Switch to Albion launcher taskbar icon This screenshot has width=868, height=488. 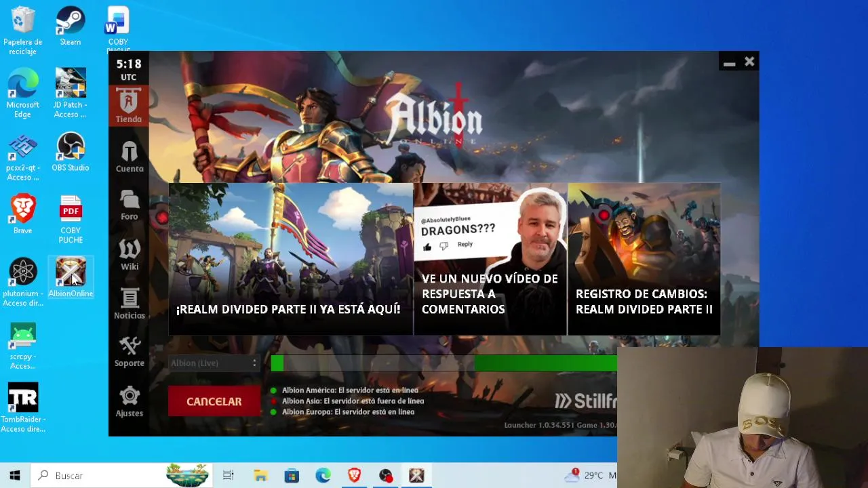(x=416, y=475)
